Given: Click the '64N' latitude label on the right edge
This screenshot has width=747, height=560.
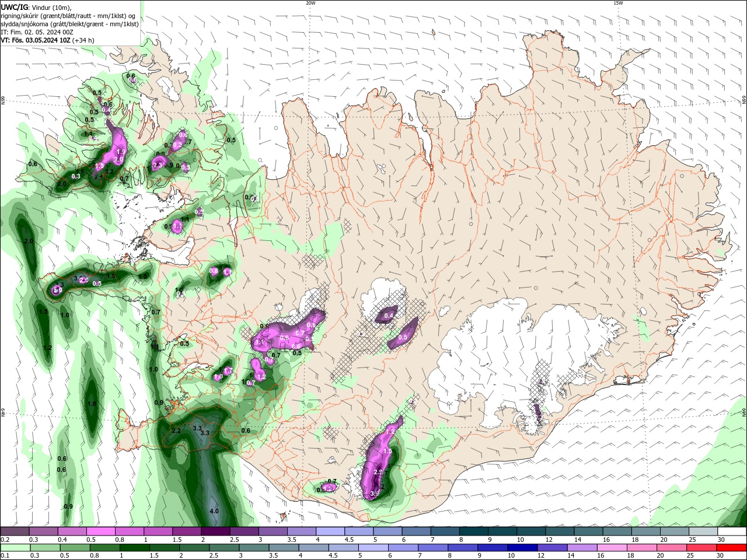Looking at the screenshot, I should coord(744,414).
